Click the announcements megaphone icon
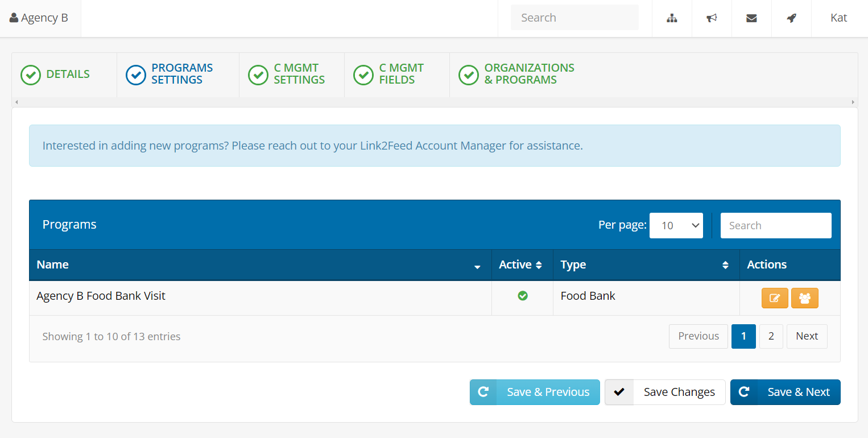Viewport: 868px width, 438px height. click(712, 18)
